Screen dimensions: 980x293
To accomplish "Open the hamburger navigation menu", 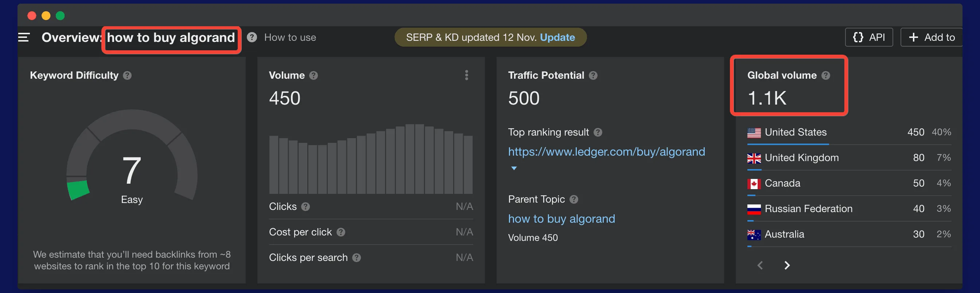I will tap(24, 37).
